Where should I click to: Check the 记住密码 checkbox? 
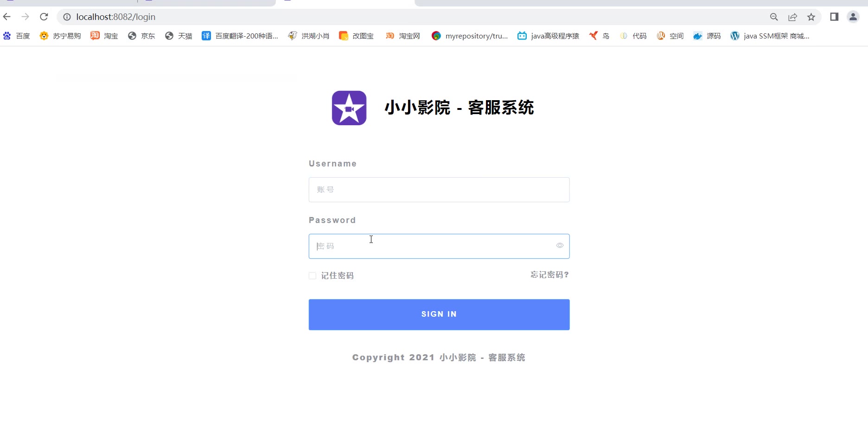tap(313, 276)
